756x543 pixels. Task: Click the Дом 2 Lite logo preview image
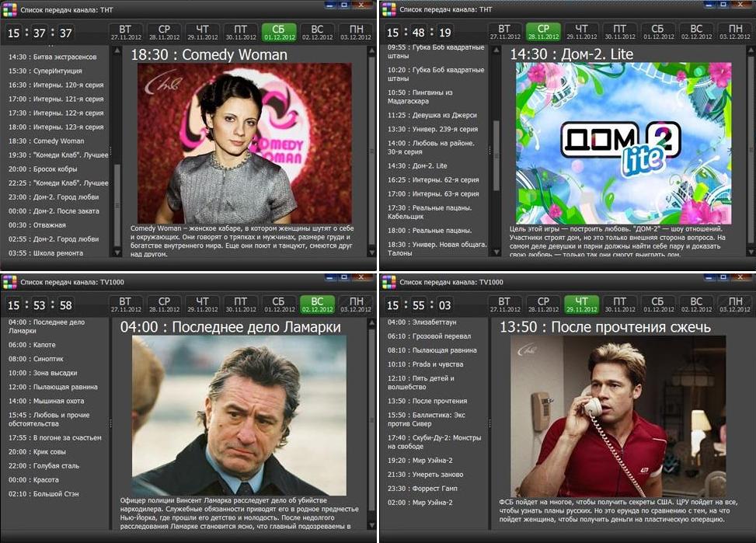623,144
